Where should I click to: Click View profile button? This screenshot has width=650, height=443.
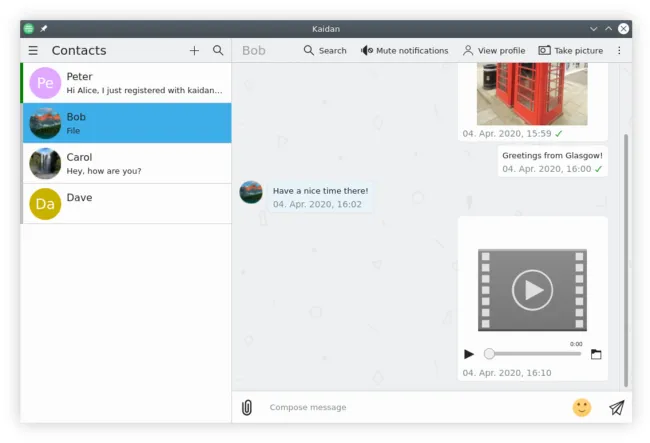(x=493, y=50)
